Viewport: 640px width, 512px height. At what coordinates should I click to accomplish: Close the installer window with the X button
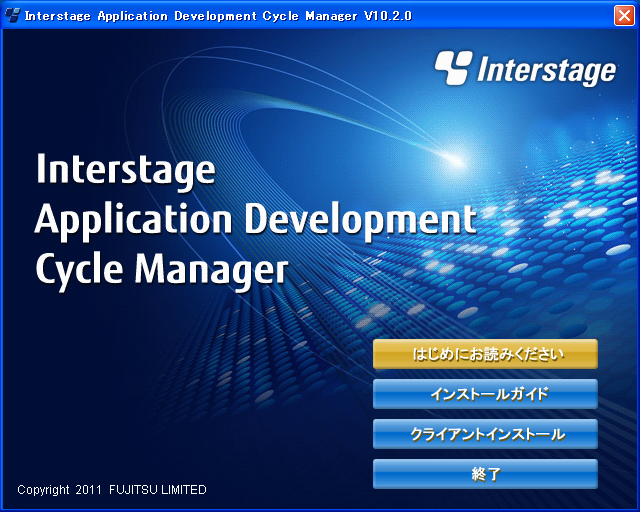624,16
